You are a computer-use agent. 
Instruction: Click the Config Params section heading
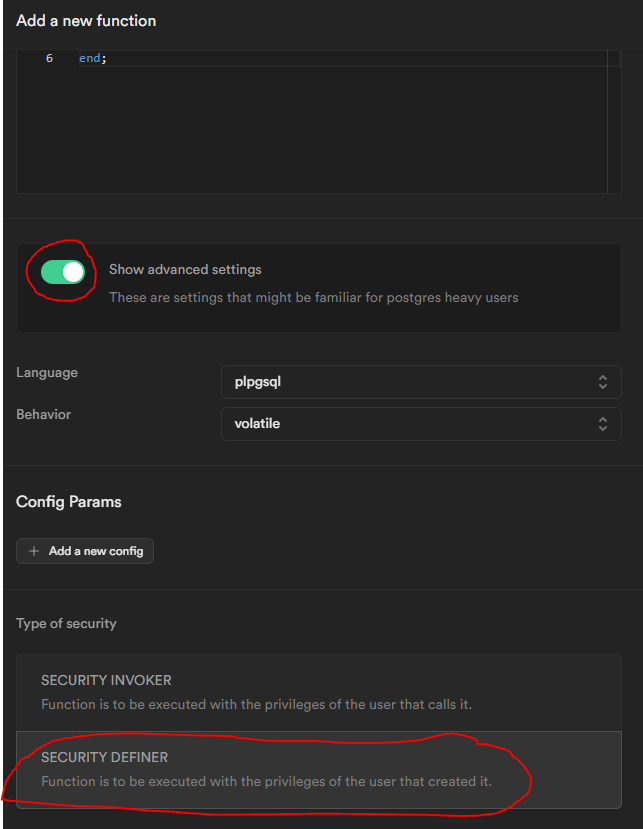click(69, 502)
